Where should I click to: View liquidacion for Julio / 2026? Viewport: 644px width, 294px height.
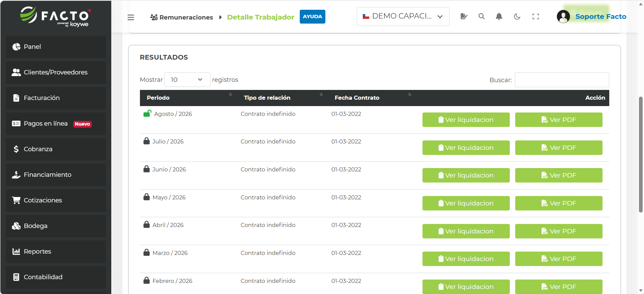[x=466, y=148]
